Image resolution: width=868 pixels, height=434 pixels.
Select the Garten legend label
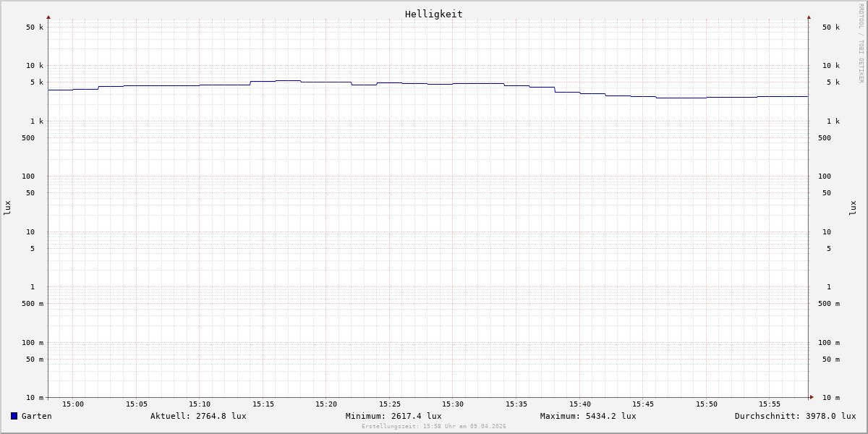point(37,416)
